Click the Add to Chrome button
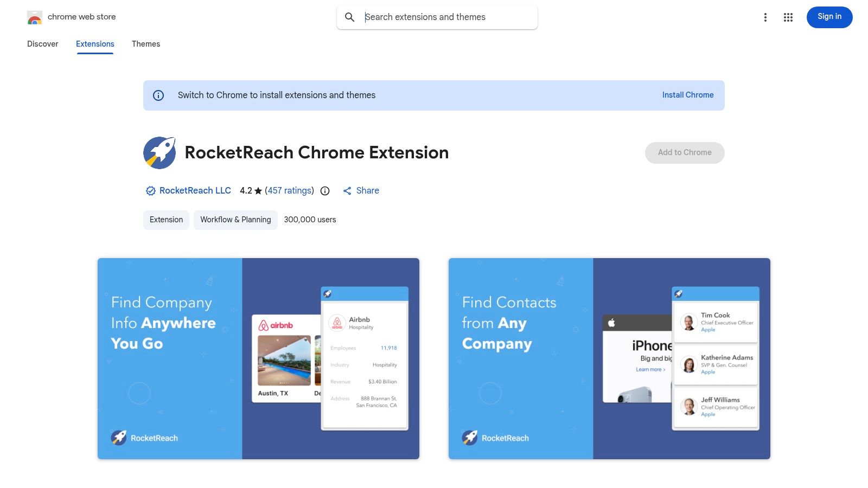 pyautogui.click(x=685, y=153)
